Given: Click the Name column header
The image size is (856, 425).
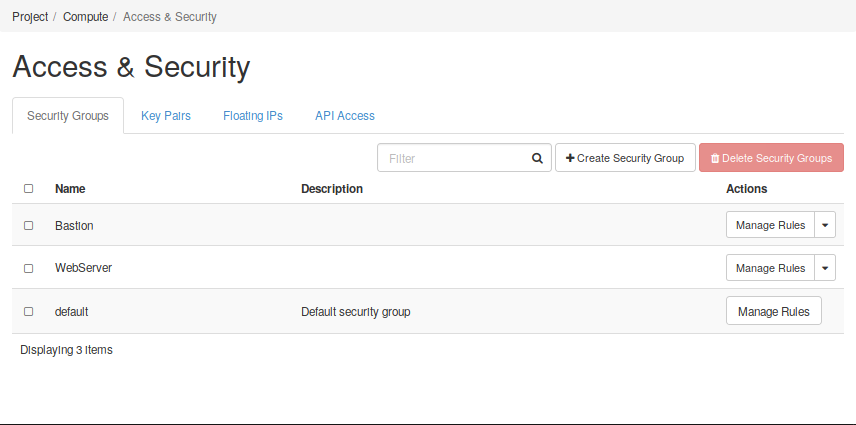Looking at the screenshot, I should (x=70, y=188).
